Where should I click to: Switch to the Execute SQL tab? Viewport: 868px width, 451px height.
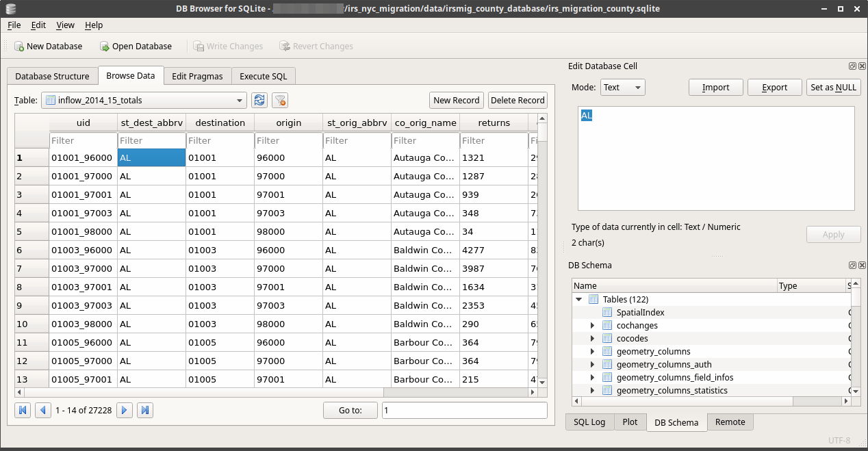coord(264,76)
